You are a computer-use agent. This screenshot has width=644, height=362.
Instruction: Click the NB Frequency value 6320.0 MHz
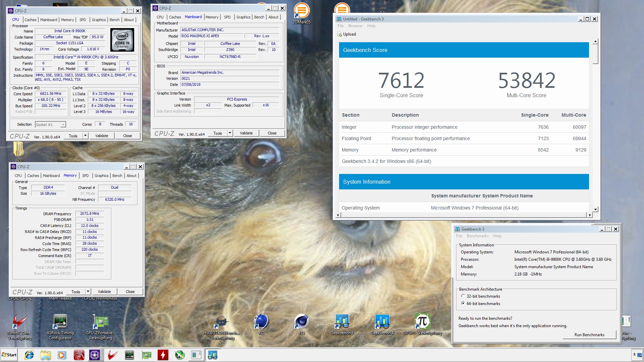[x=115, y=199]
